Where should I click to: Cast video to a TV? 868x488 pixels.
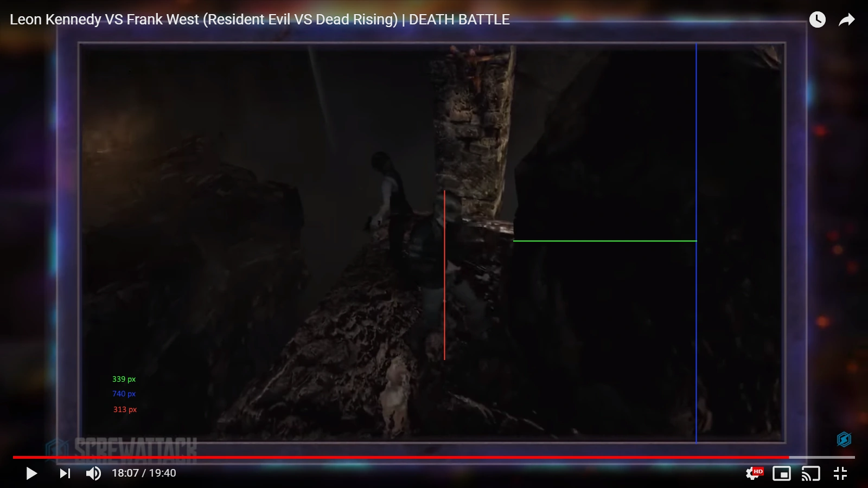tap(811, 473)
